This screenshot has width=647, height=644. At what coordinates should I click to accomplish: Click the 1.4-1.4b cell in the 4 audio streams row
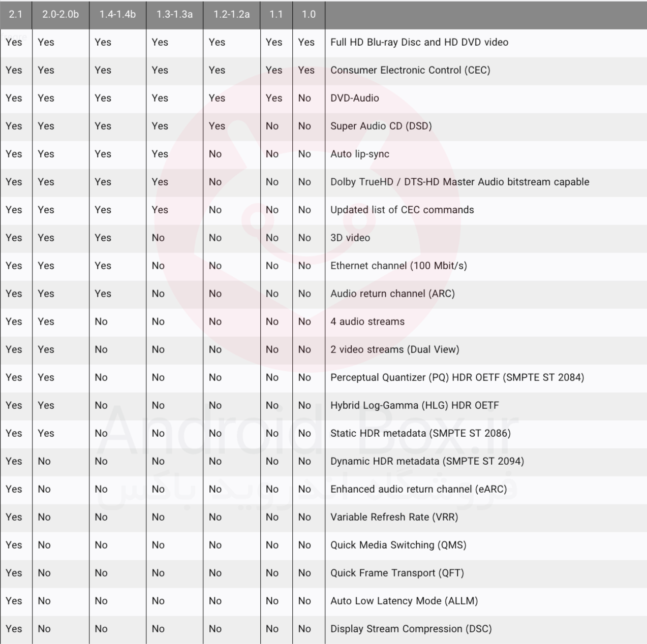coord(101,321)
